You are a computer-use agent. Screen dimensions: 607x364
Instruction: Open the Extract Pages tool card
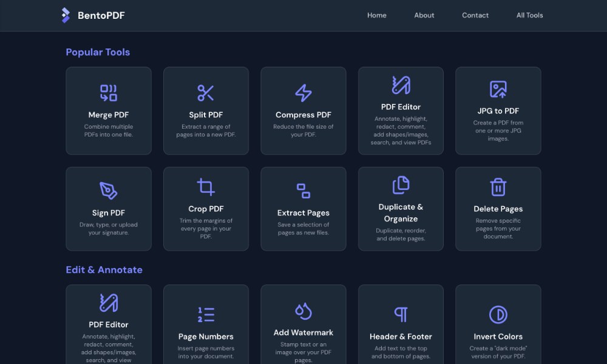tap(303, 209)
